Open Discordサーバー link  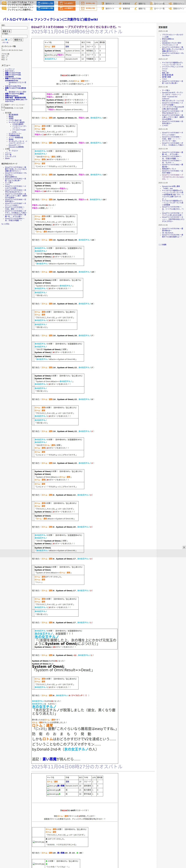tap(16, 146)
